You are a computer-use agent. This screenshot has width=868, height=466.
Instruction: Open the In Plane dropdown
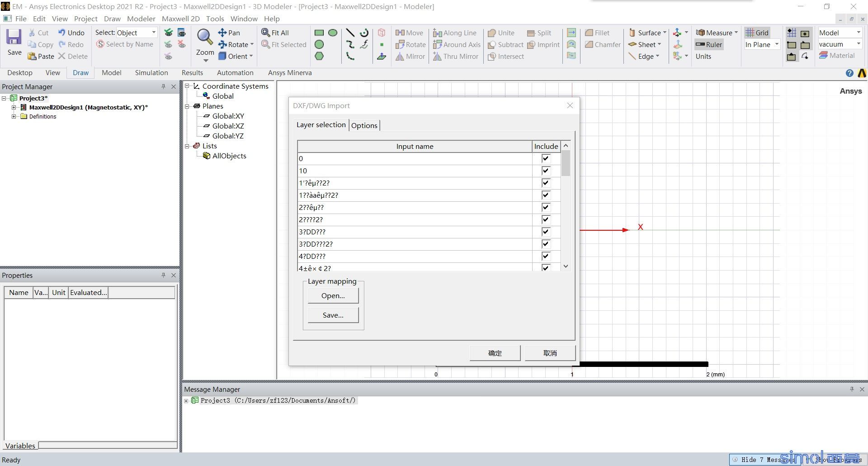[x=777, y=44]
